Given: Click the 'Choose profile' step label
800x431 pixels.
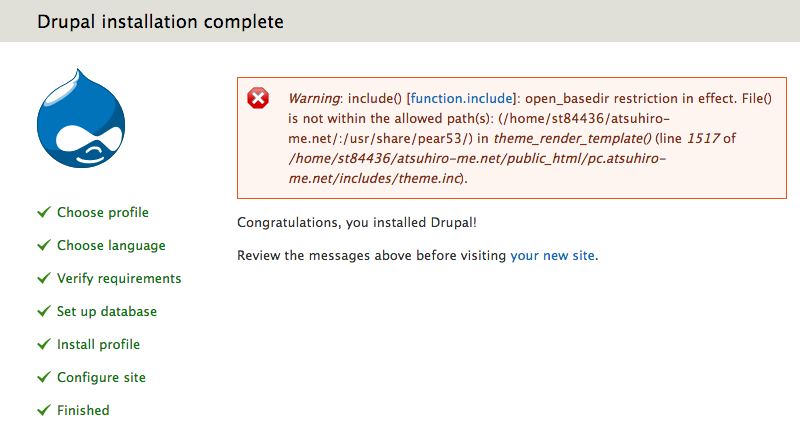Looking at the screenshot, I should (103, 212).
